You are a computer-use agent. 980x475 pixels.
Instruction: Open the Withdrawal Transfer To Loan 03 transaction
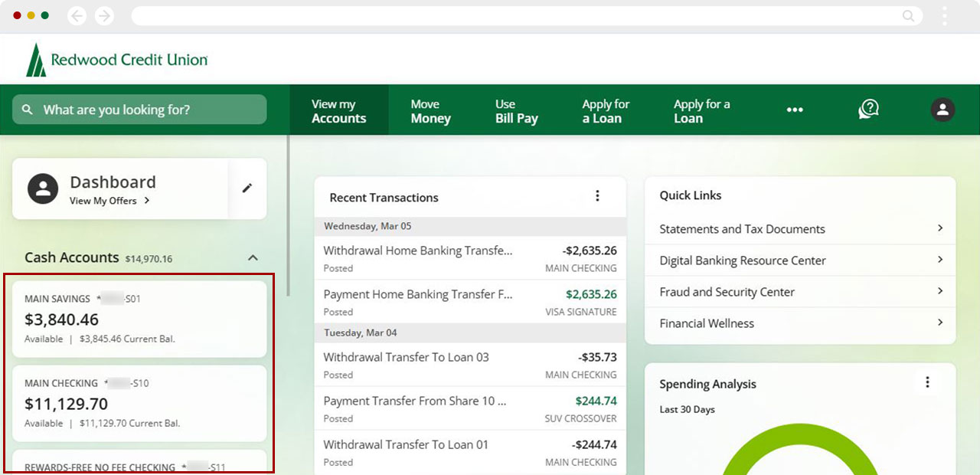coord(470,365)
